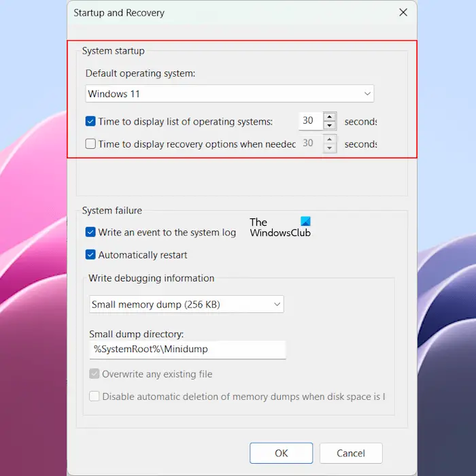The image size is (476, 476).
Task: Increase operating systems list display seconds
Action: 330,117
